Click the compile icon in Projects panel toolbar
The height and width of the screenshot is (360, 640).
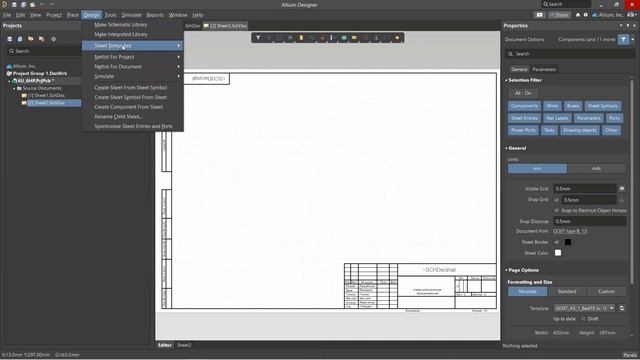[x=20, y=39]
